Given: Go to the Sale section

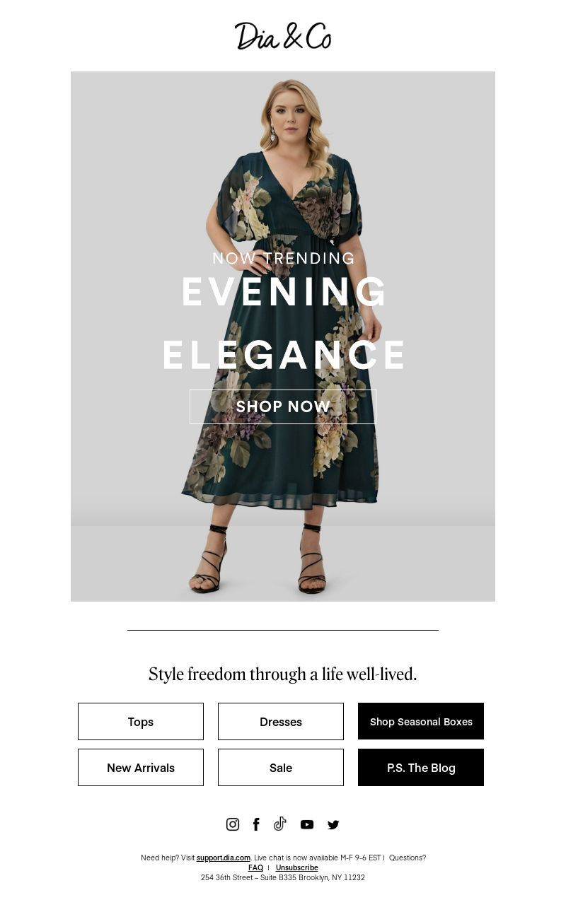Looking at the screenshot, I should 281,768.
